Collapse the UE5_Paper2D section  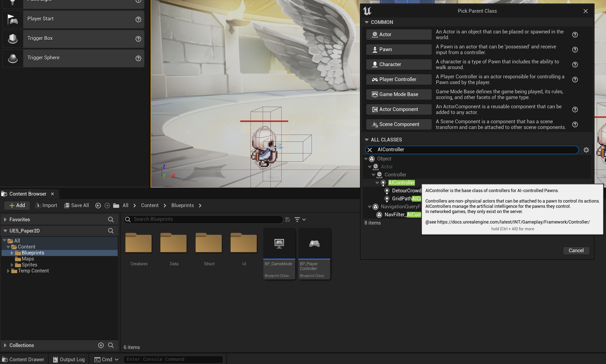[5, 231]
